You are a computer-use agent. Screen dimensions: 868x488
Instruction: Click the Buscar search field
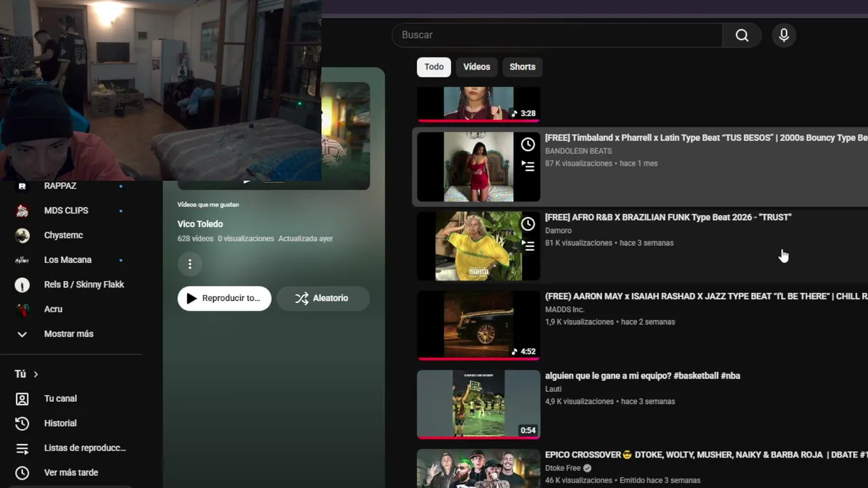pos(557,35)
